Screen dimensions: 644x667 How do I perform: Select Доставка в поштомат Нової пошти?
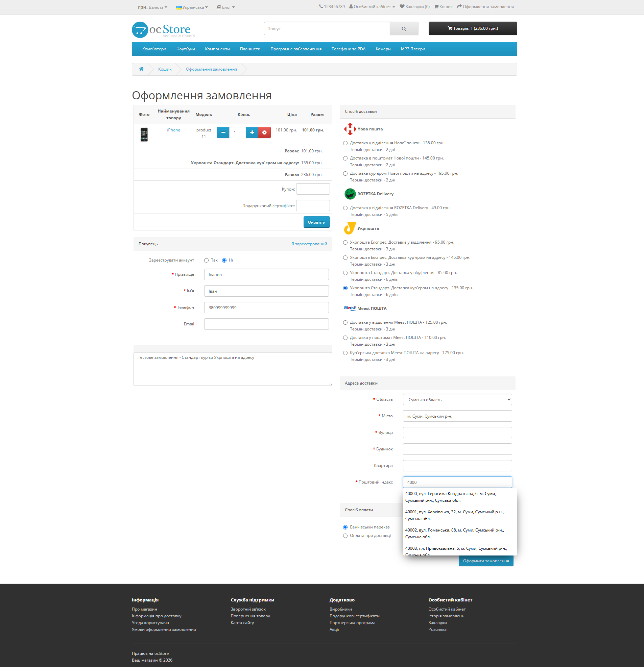pyautogui.click(x=345, y=158)
